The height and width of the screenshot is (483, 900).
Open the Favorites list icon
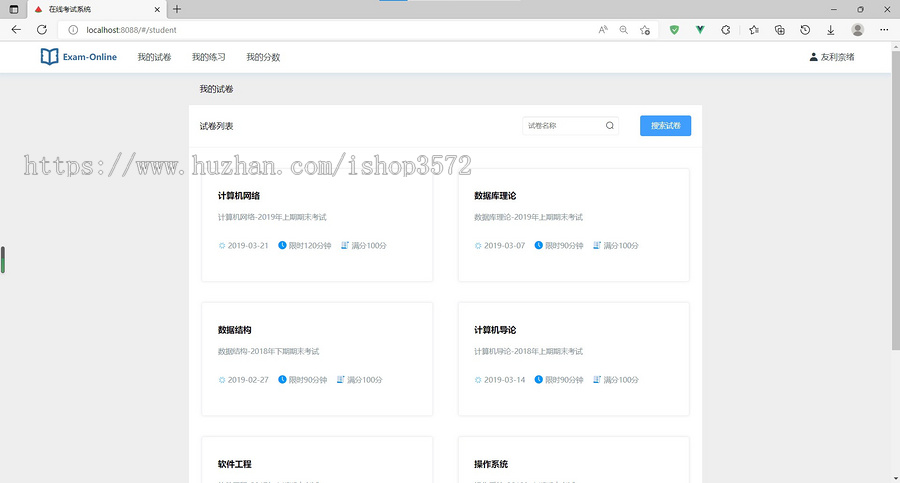[x=754, y=30]
